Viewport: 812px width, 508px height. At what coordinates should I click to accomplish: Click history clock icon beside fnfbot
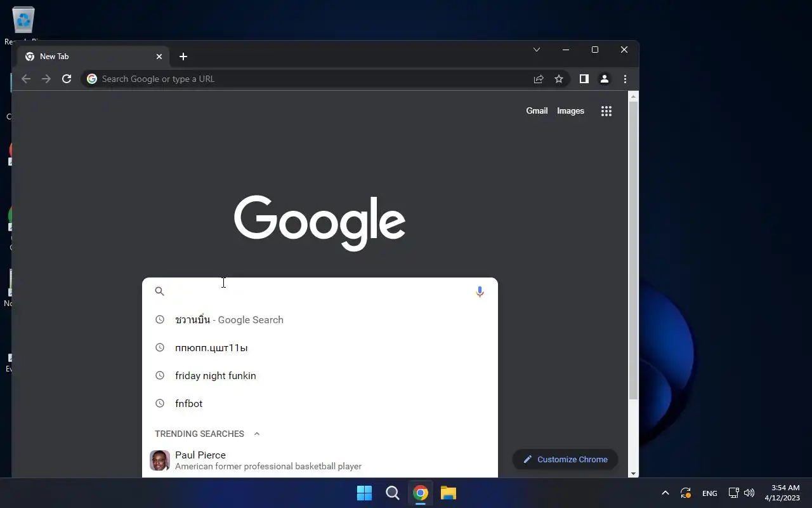point(160,403)
